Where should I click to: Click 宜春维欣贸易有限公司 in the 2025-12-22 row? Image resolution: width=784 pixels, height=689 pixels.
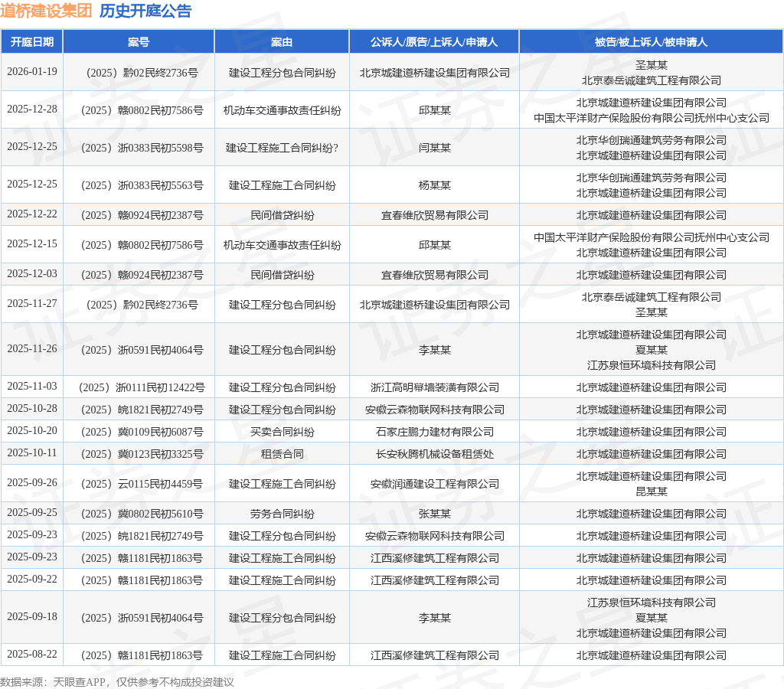pyautogui.click(x=435, y=215)
